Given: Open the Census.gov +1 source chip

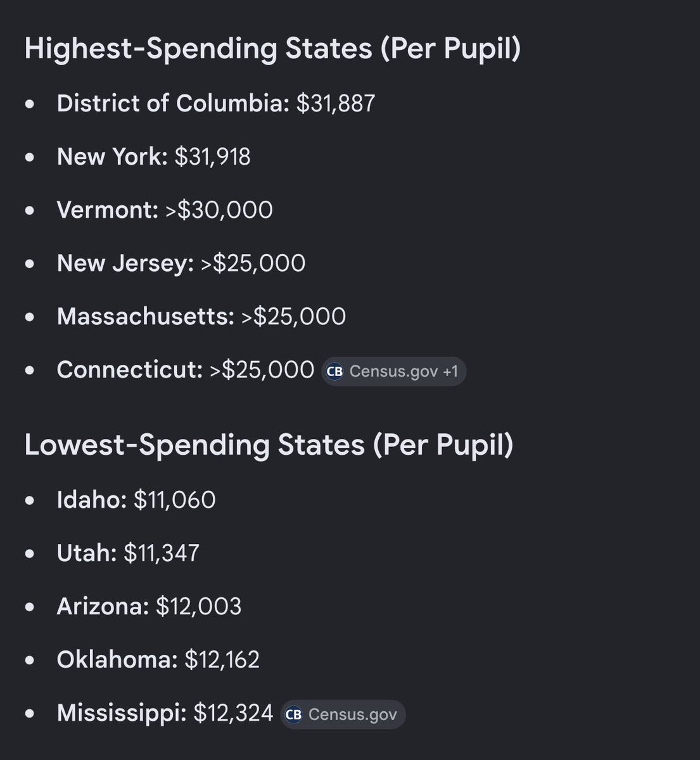Looking at the screenshot, I should point(394,371).
